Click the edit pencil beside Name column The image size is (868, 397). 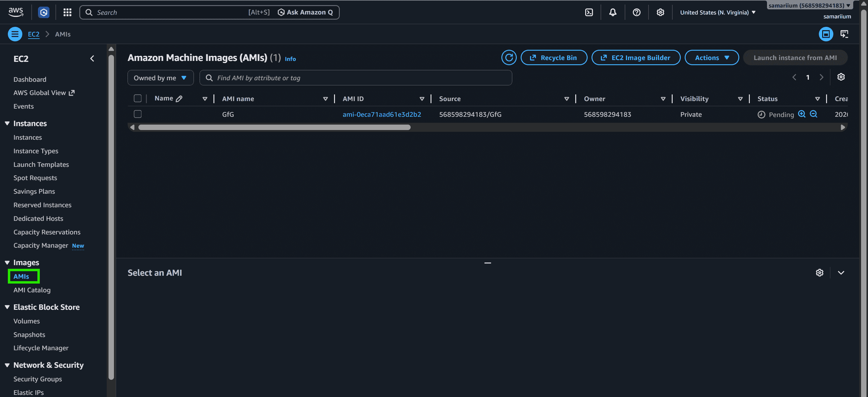coord(179,98)
